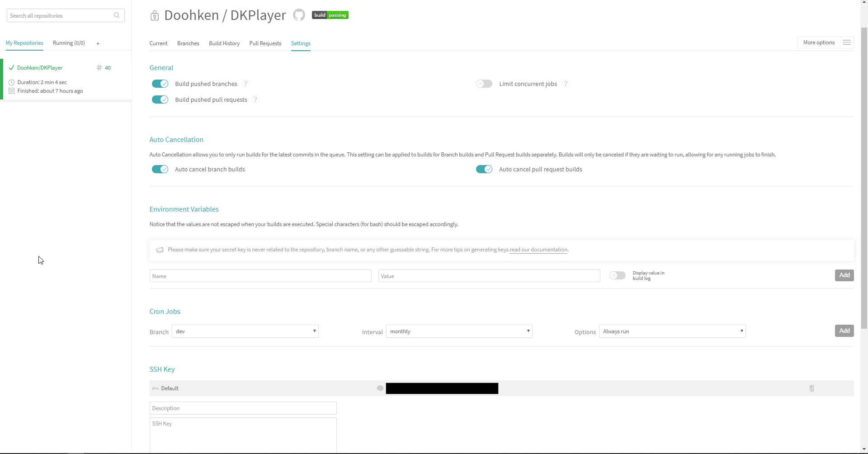Image resolution: width=868 pixels, height=454 pixels.
Task: Select the My Repositories tab
Action: click(x=24, y=43)
